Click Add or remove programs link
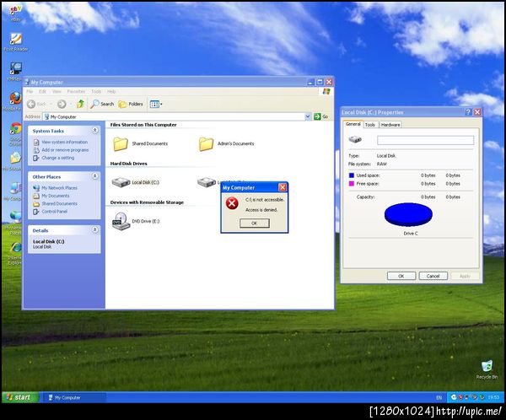Image resolution: width=506 pixels, height=420 pixels. coord(65,150)
